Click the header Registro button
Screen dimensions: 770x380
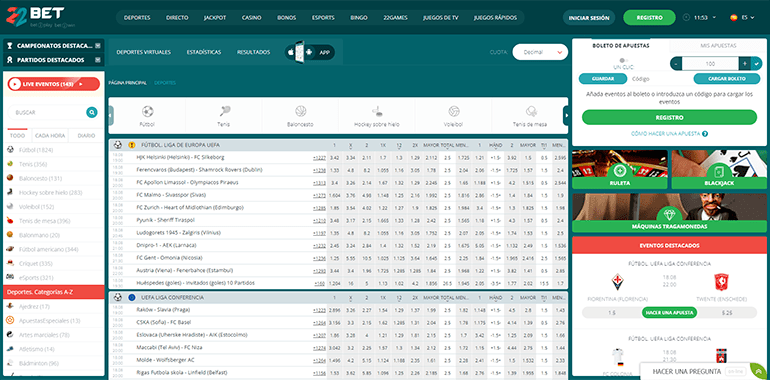pyautogui.click(x=649, y=18)
